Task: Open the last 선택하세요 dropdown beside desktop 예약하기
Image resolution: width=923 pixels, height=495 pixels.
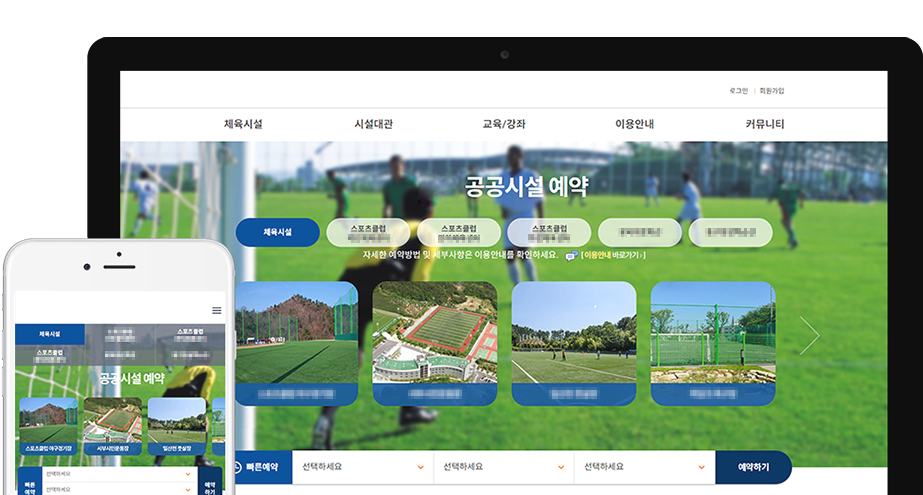Action: click(x=645, y=467)
